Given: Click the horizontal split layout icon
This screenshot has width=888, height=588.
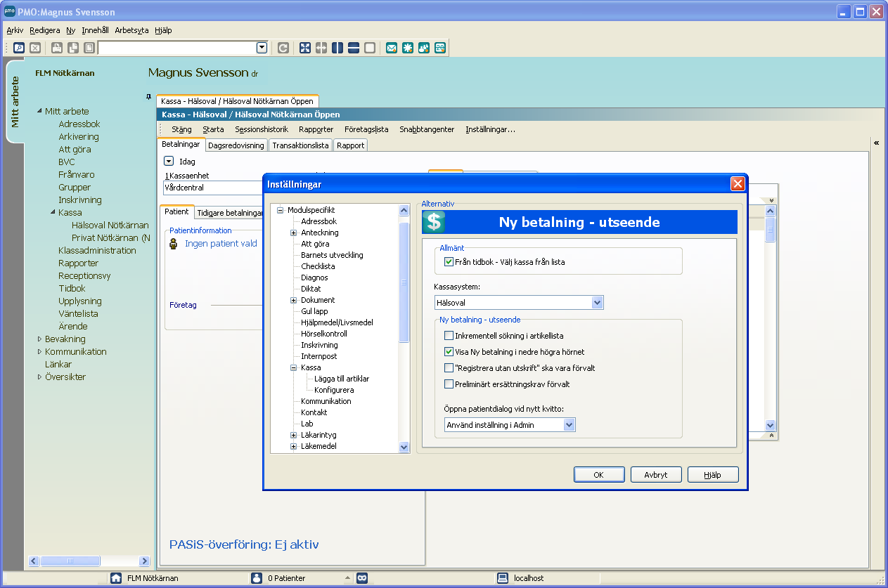Looking at the screenshot, I should (354, 48).
